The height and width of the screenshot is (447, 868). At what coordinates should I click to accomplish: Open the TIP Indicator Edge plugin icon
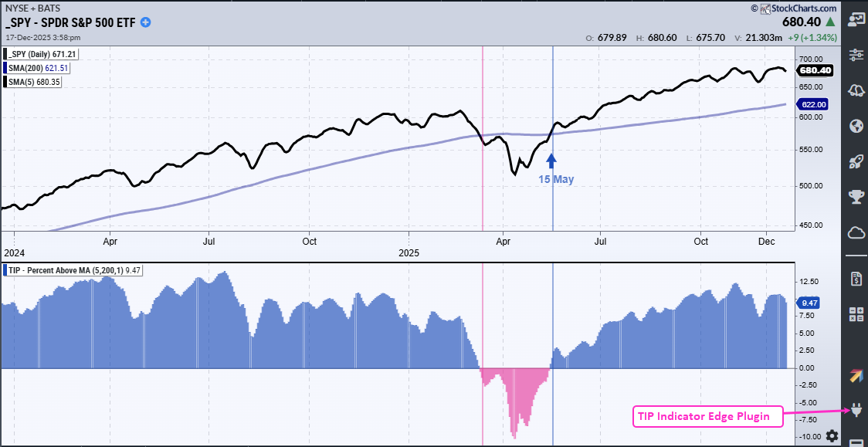[856, 411]
